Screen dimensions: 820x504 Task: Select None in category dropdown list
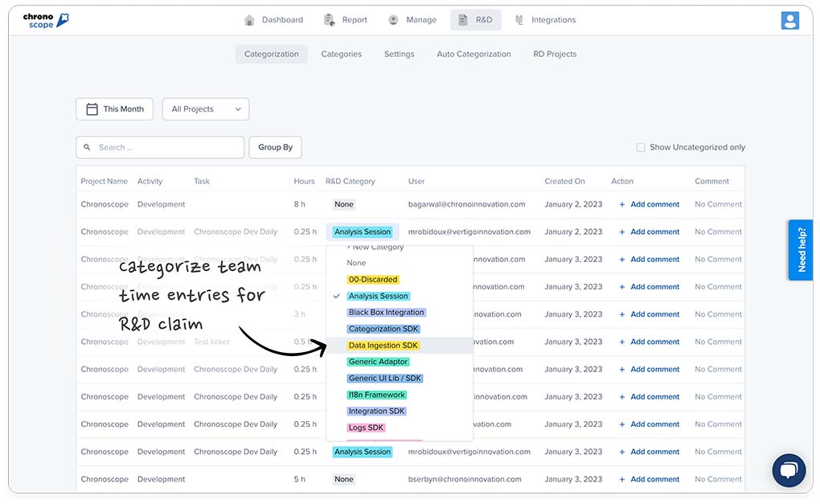click(356, 263)
